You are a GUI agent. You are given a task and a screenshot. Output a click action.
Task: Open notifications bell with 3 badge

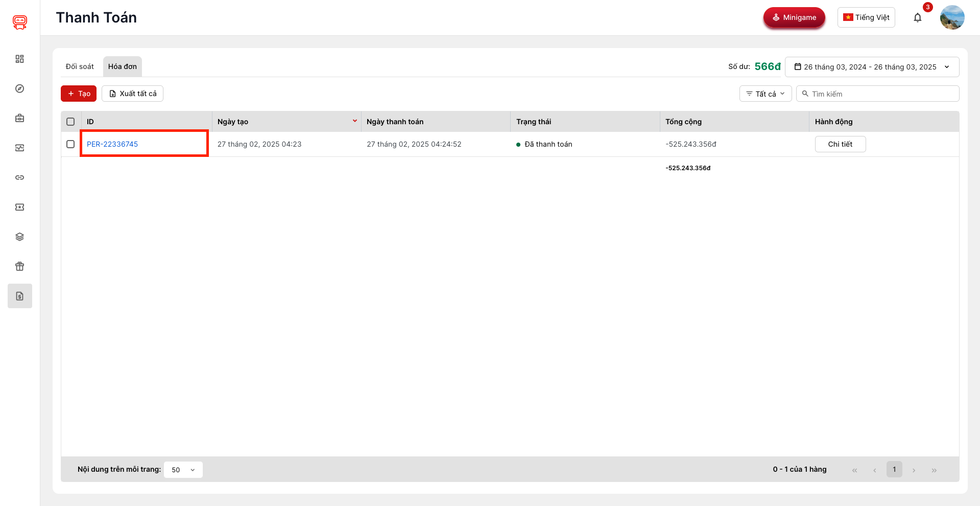pyautogui.click(x=918, y=18)
